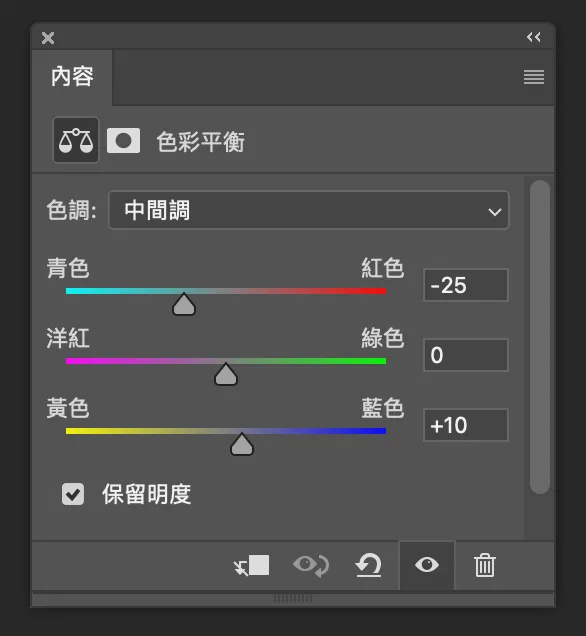Switch to the 內容 tab
This screenshot has width=586, height=636.
coord(72,77)
